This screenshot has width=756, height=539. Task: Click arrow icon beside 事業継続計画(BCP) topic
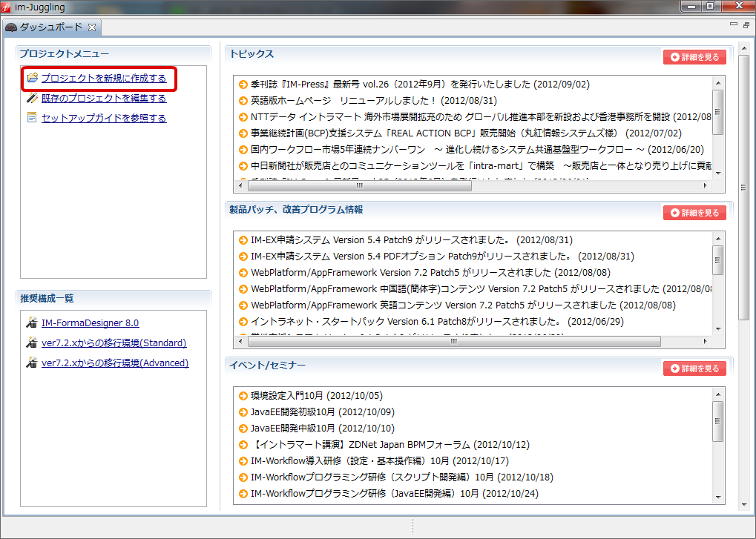(243, 133)
